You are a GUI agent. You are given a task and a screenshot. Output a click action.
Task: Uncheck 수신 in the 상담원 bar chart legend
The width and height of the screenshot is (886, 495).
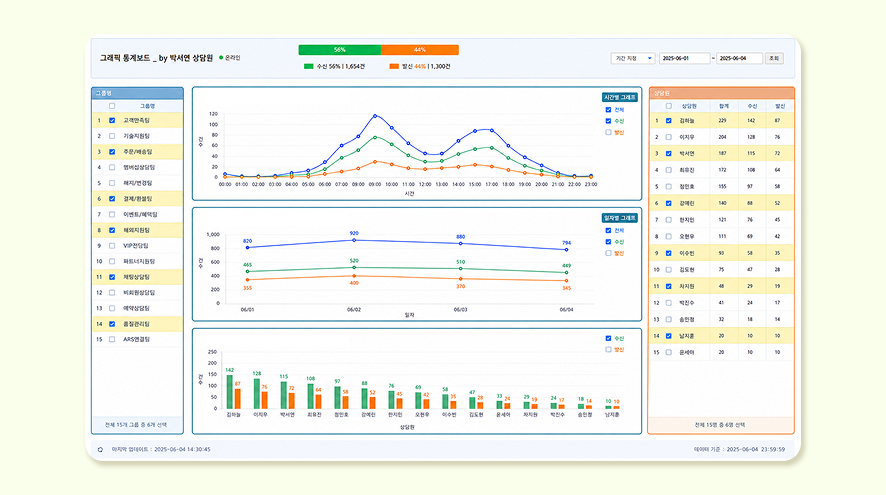point(609,338)
